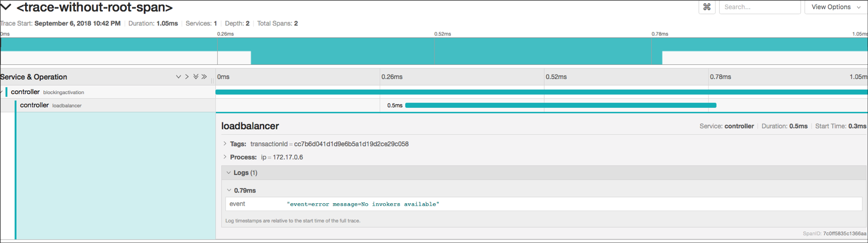
Task: Expand the Tags section
Action: pyautogui.click(x=225, y=144)
